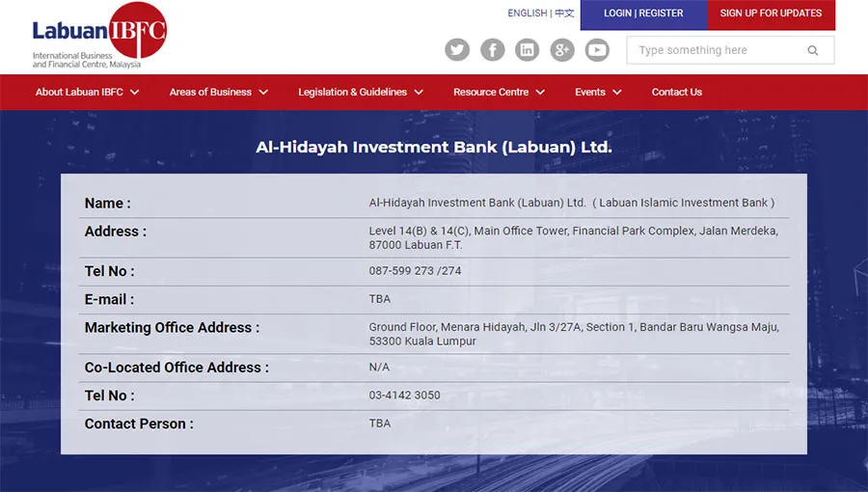
Task: Switch language to ENGLISH
Action: click(527, 13)
